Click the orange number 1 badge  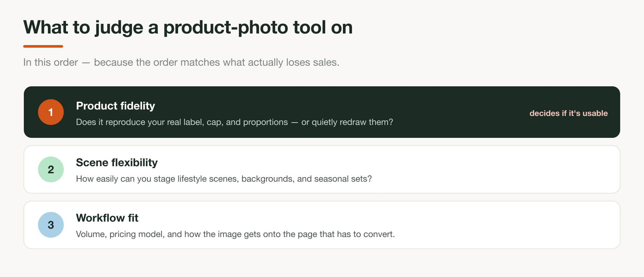(x=51, y=112)
